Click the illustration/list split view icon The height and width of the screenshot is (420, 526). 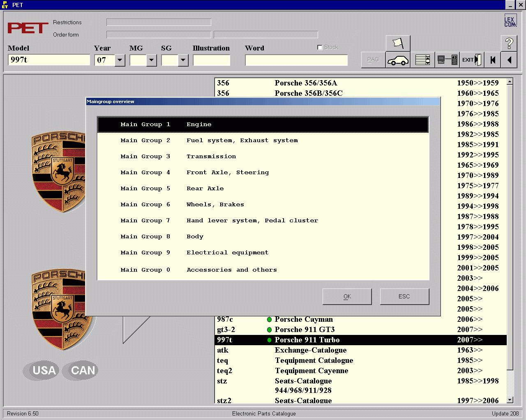click(x=447, y=60)
